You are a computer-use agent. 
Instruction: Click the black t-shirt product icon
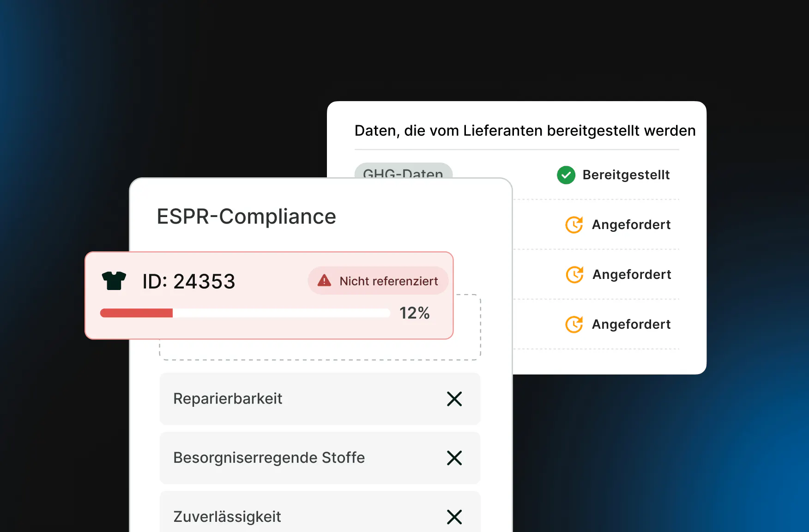[114, 281]
